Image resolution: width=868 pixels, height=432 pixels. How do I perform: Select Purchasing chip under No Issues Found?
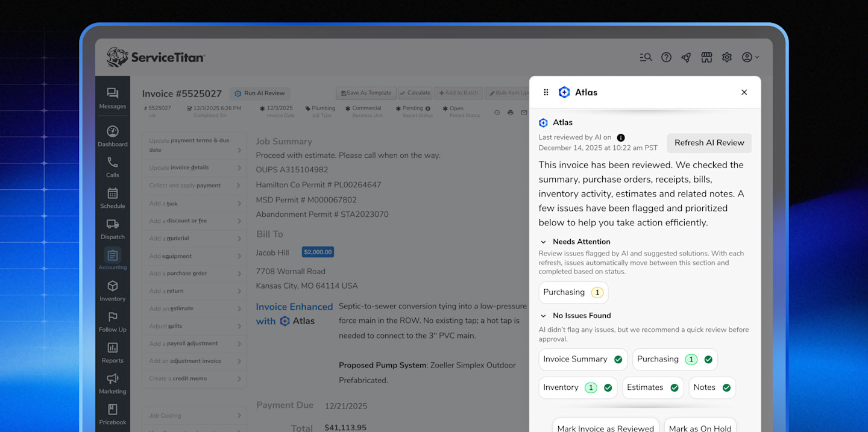675,359
